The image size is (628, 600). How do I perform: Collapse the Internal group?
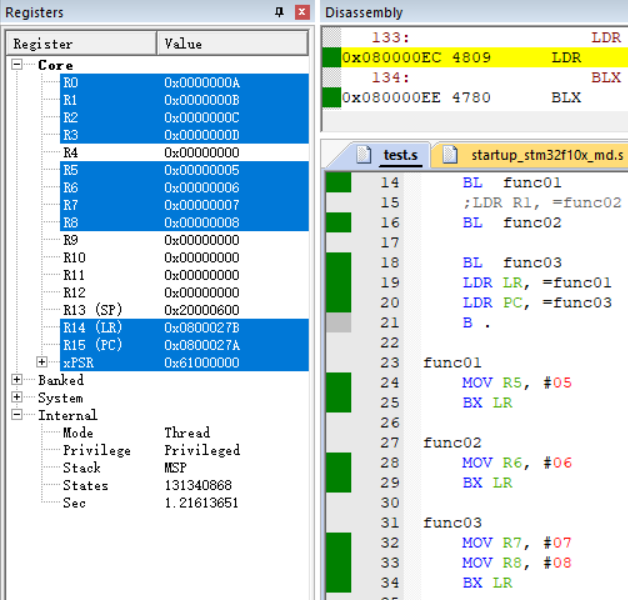(16, 415)
